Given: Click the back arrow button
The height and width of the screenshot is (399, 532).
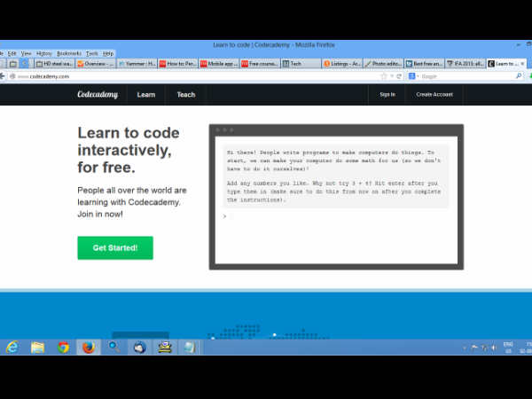Looking at the screenshot, I should 2,76.
